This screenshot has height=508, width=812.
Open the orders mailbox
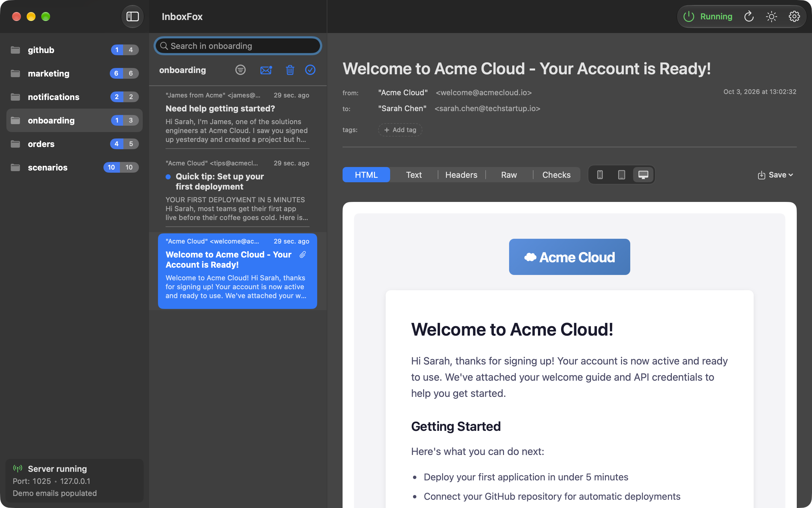[x=75, y=144]
